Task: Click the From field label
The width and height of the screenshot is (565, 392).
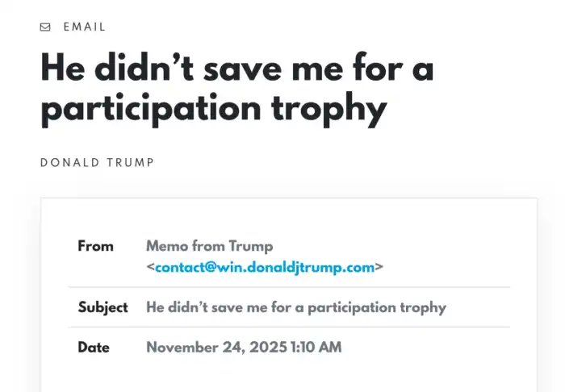Action: pos(95,246)
